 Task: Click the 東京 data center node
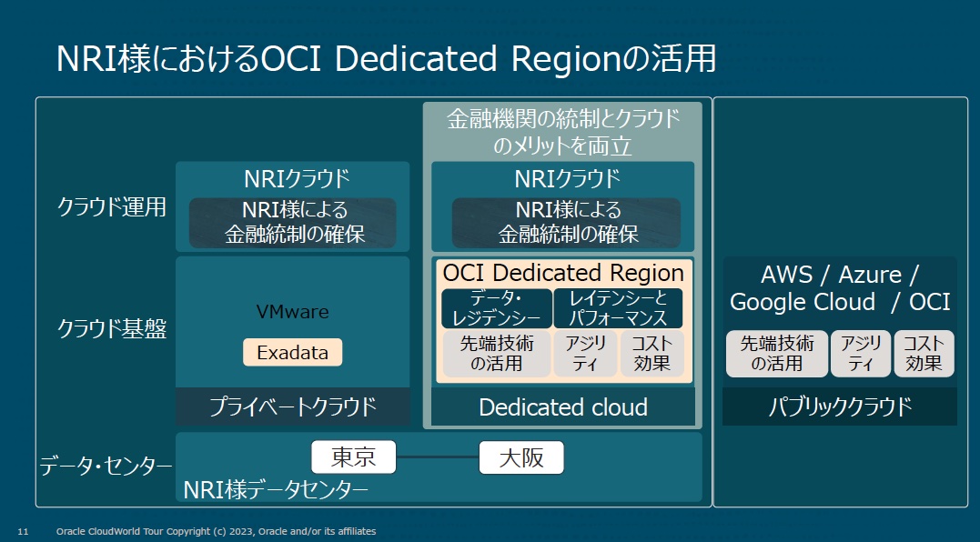pyautogui.click(x=353, y=457)
